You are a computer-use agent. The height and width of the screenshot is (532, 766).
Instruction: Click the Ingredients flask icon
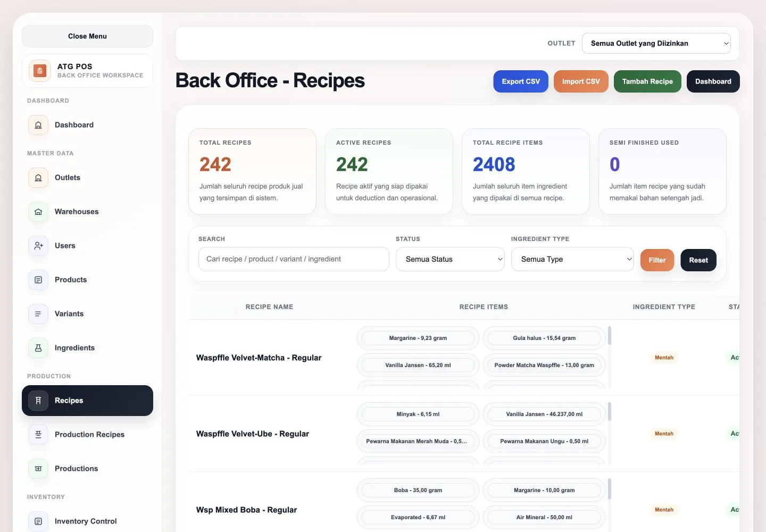coord(38,348)
